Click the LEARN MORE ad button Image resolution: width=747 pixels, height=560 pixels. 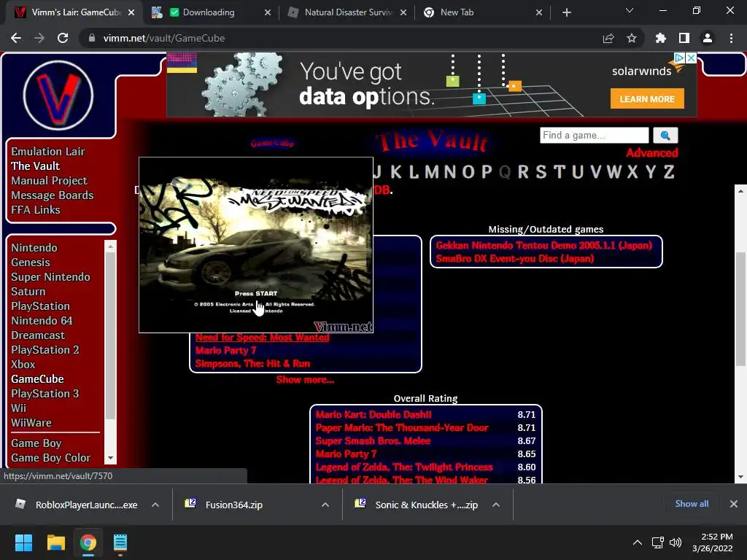click(647, 98)
